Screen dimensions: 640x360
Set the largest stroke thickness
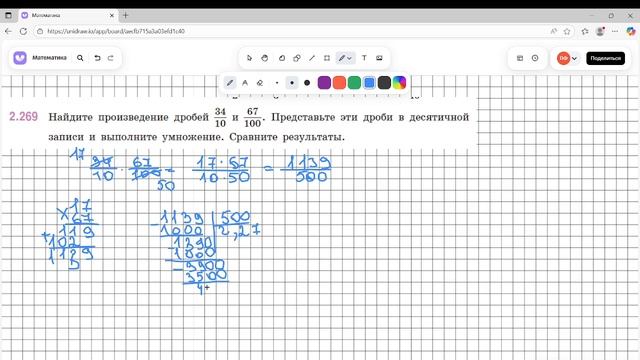(307, 83)
